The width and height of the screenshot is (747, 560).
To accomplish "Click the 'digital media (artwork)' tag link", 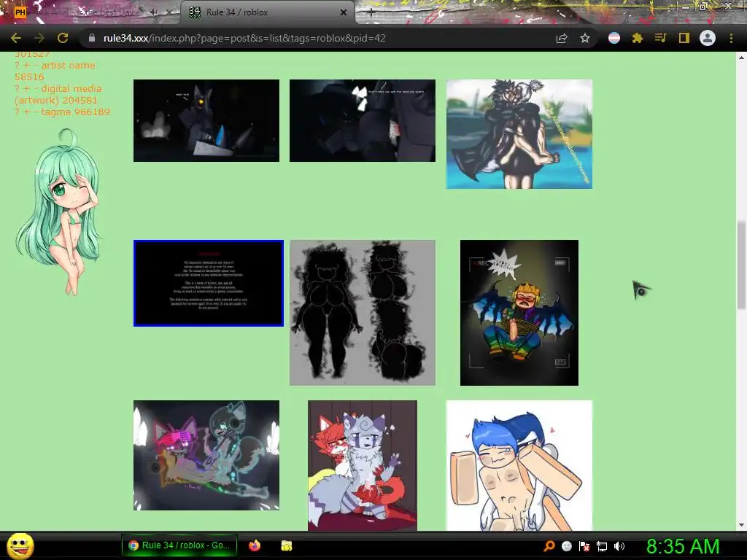I will click(58, 94).
